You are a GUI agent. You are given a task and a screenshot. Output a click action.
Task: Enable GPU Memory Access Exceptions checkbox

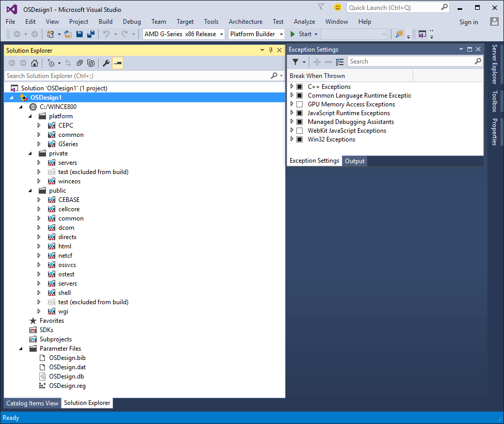(x=300, y=104)
